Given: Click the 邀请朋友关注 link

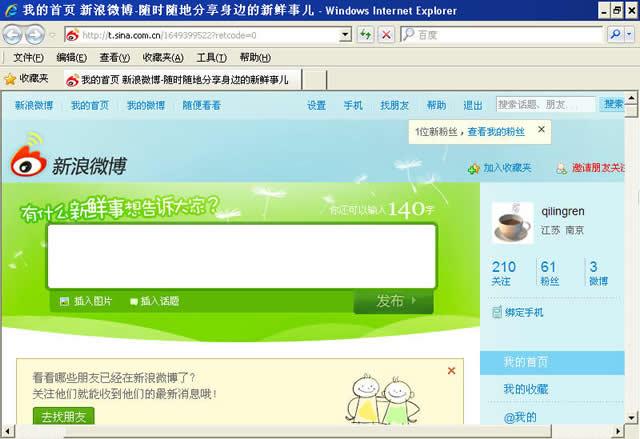Looking at the screenshot, I should point(598,168).
